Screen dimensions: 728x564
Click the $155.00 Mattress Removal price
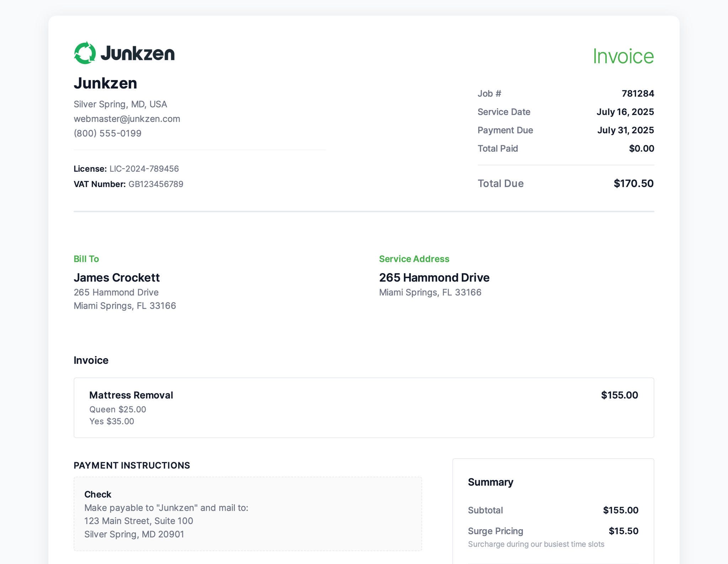coord(619,395)
